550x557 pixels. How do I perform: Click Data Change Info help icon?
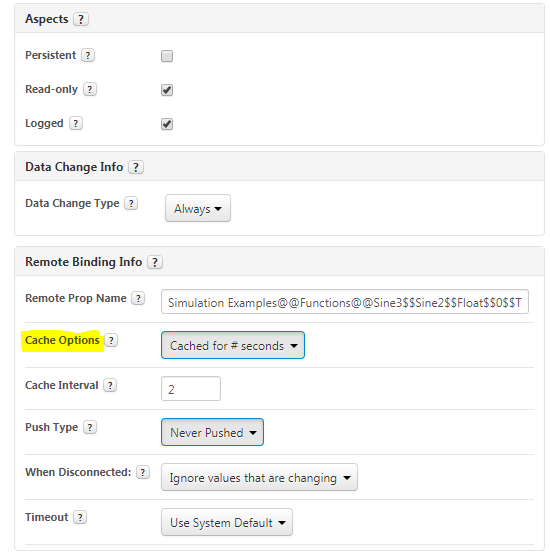click(136, 167)
